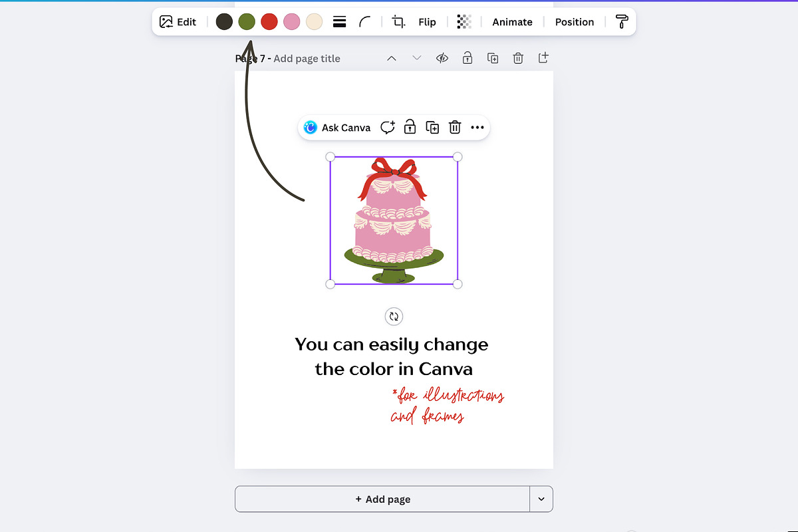Select the dark charcoal color swatch
Image resolution: width=798 pixels, height=532 pixels.
click(x=224, y=22)
